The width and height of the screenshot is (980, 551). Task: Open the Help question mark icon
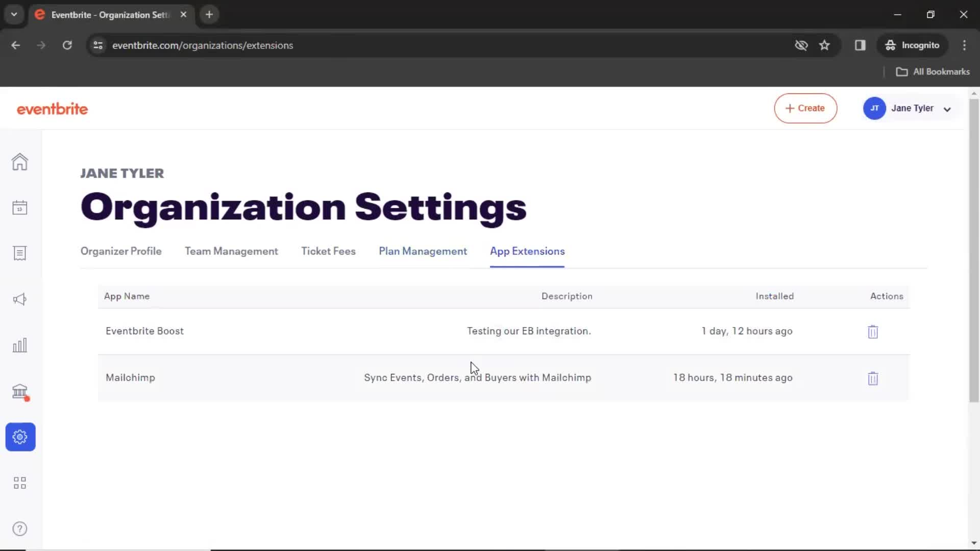pos(20,529)
